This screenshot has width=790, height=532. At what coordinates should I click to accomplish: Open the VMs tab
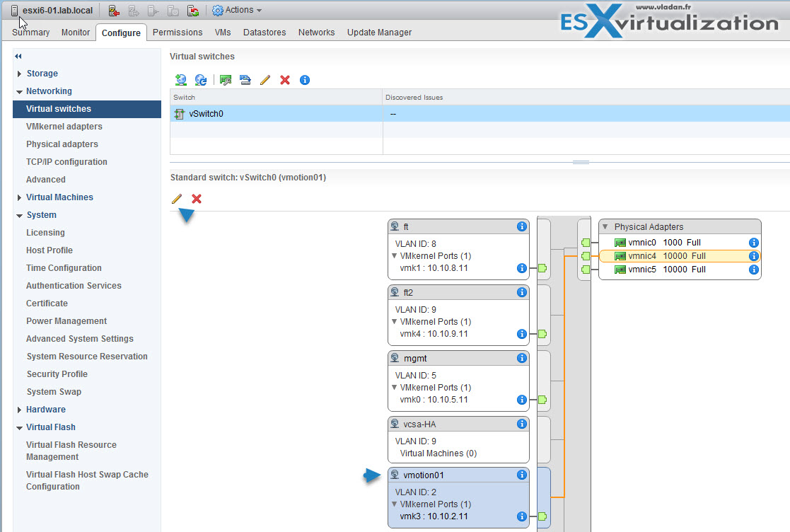pos(223,33)
